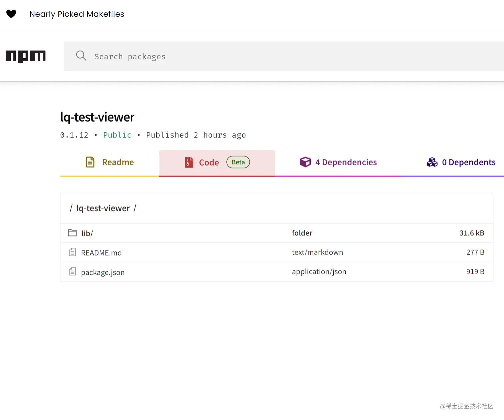The width and height of the screenshot is (504, 420).
Task: Click the 277 B size cell
Action: coord(475,252)
